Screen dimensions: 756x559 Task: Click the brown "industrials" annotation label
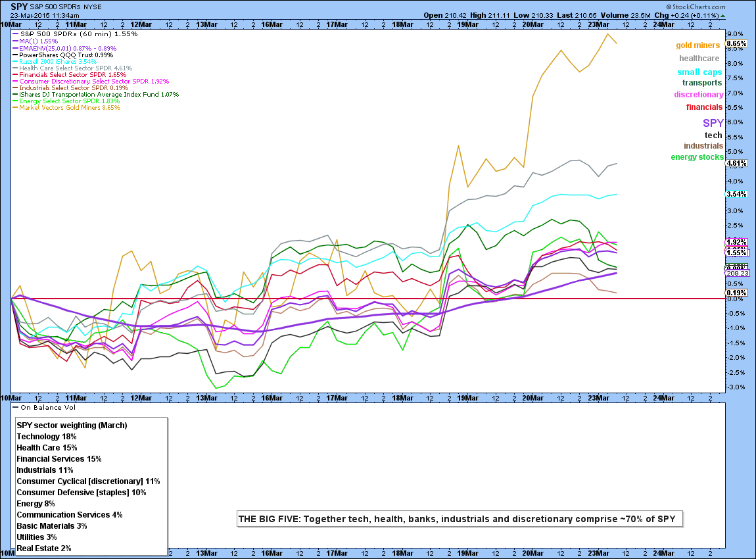pyautogui.click(x=703, y=146)
